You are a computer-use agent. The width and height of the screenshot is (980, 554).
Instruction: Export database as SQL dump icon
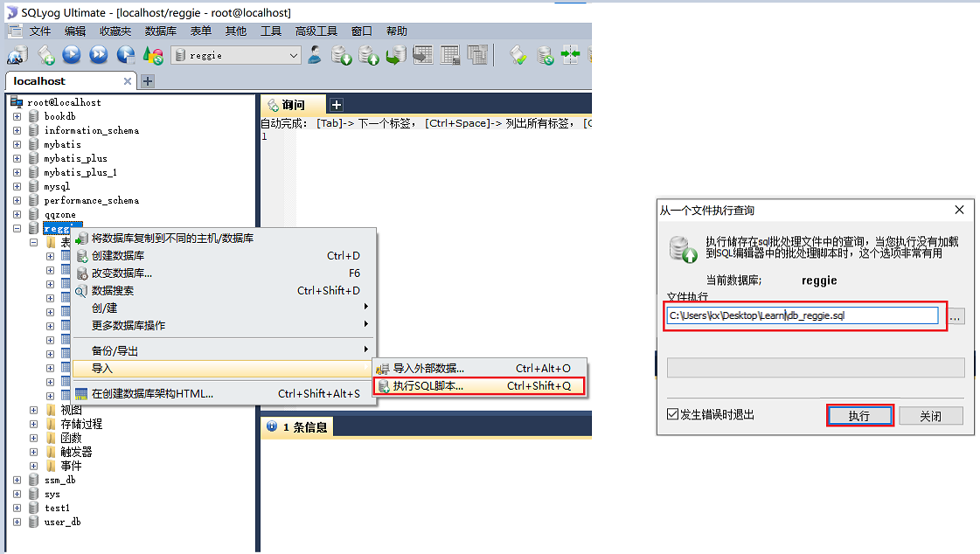click(x=341, y=54)
